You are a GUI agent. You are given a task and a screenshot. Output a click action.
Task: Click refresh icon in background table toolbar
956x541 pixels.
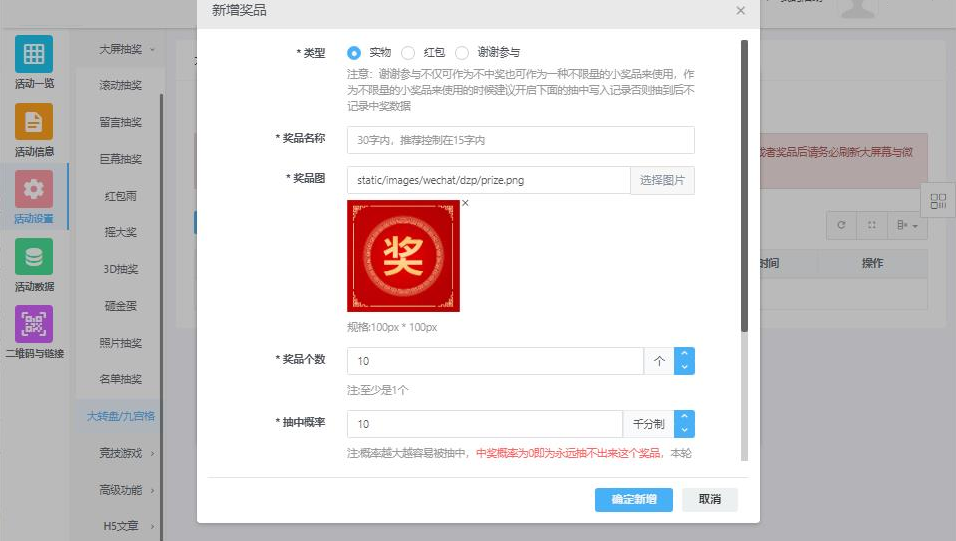tap(841, 225)
